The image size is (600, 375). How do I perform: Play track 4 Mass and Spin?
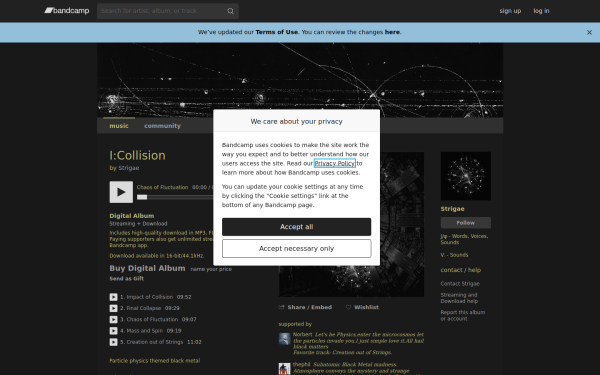(x=113, y=331)
